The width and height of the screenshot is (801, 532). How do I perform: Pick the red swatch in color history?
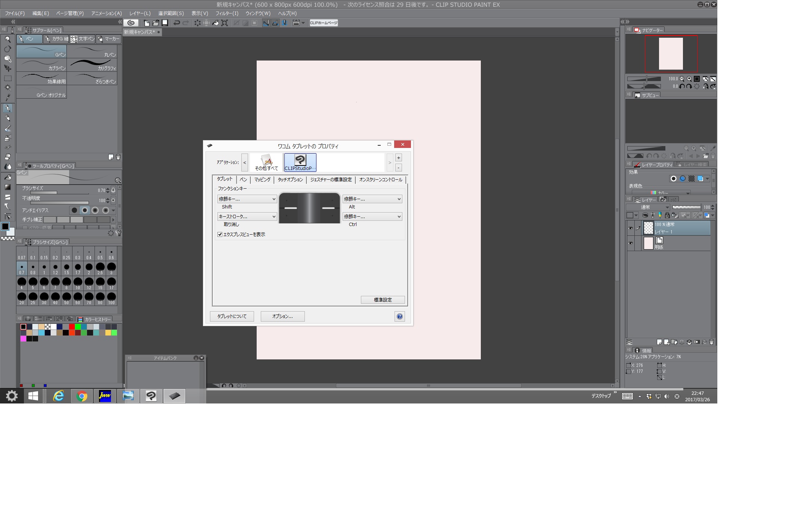pyautogui.click(x=72, y=327)
